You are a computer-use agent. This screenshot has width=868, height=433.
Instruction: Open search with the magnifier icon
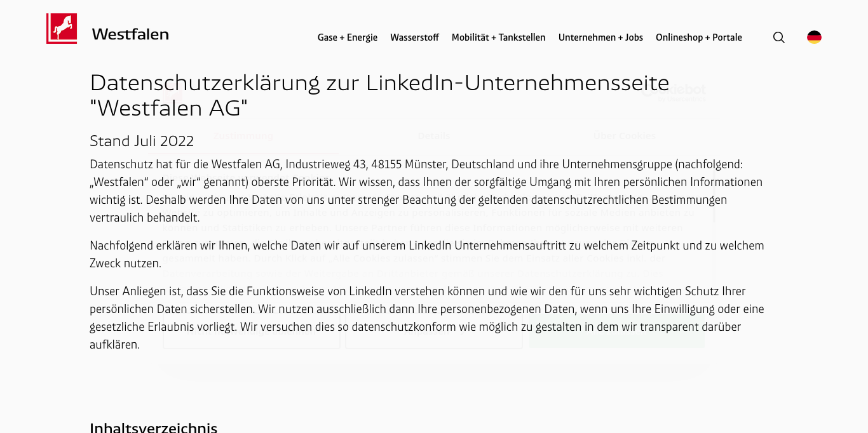coord(778,37)
